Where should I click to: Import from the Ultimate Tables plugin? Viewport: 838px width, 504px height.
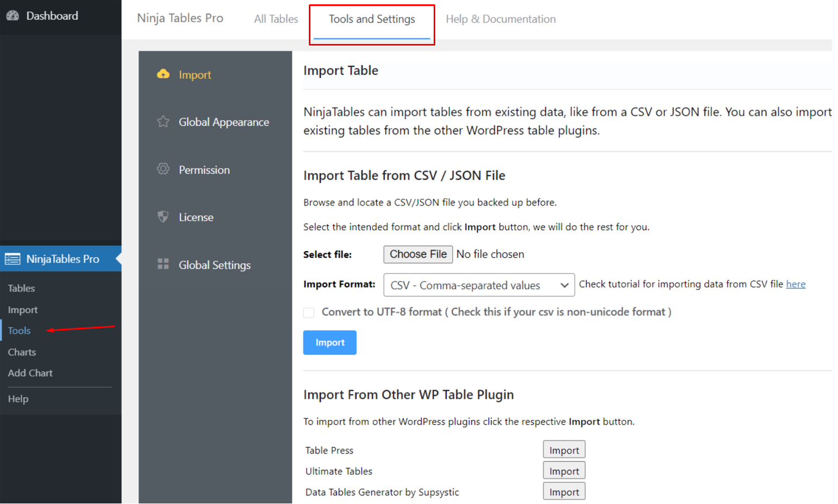[564, 471]
